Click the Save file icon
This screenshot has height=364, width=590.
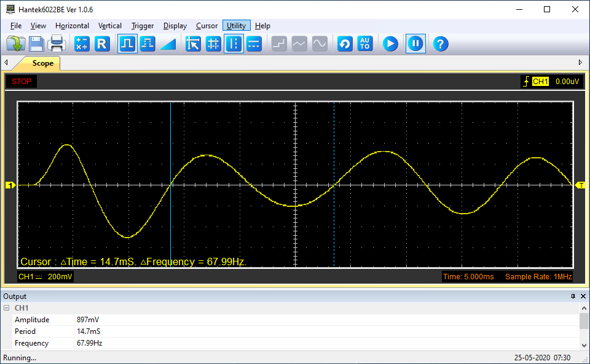[36, 44]
